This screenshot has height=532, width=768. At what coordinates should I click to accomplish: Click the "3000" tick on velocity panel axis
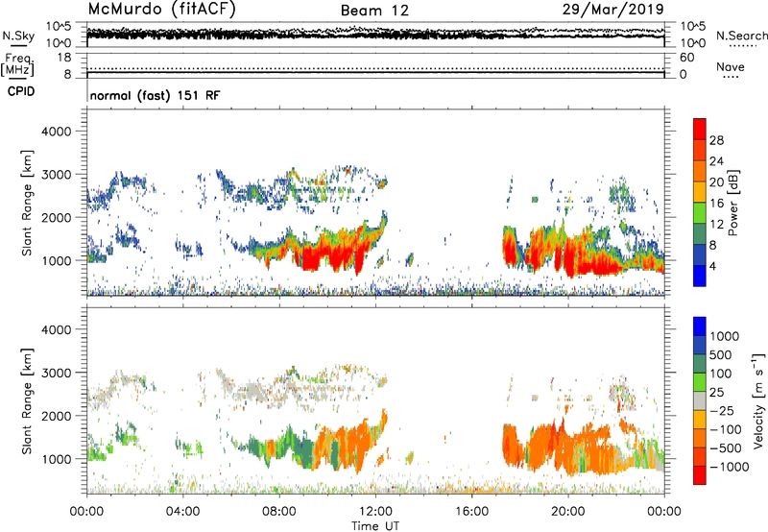tap(57, 373)
